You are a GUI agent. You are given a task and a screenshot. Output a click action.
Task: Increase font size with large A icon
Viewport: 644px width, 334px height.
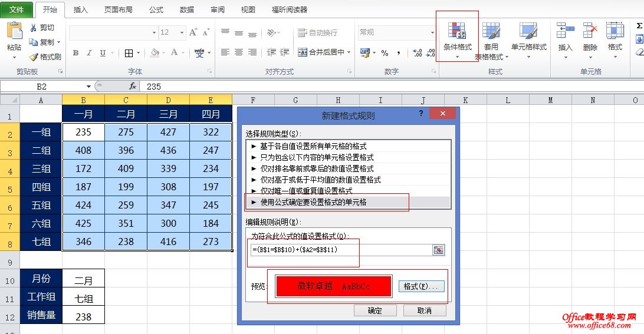tap(193, 32)
